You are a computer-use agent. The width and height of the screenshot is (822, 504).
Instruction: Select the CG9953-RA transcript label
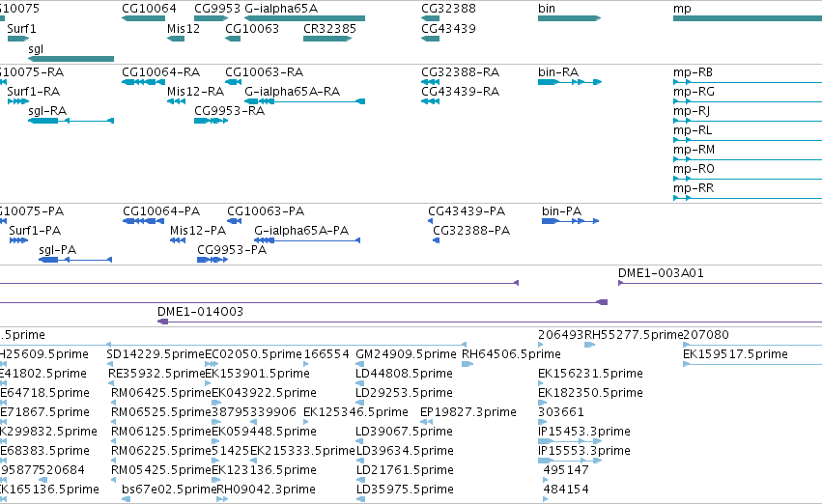(x=229, y=110)
